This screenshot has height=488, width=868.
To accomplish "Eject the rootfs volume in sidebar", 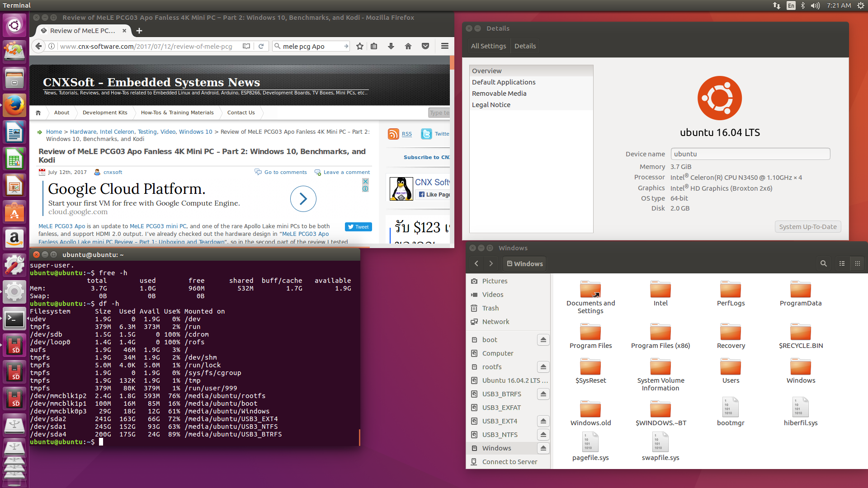I will (x=543, y=367).
